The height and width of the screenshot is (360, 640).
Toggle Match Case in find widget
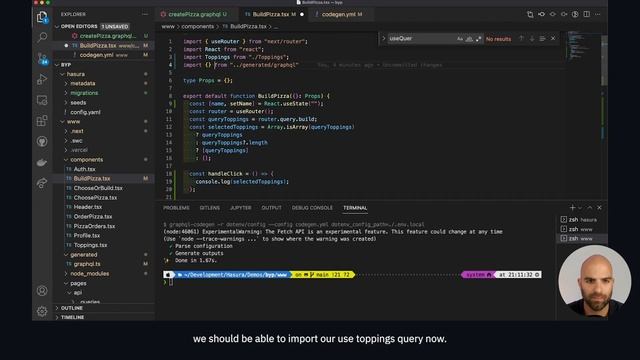point(460,39)
